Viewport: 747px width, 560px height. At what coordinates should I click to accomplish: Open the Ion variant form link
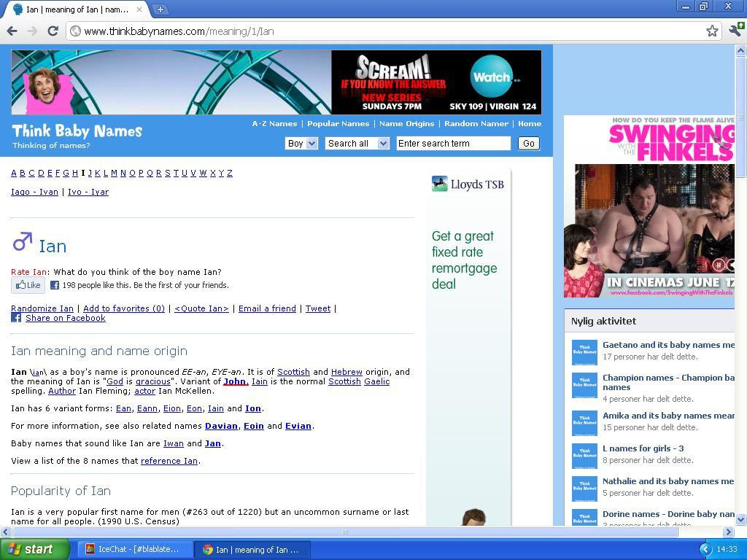(253, 408)
